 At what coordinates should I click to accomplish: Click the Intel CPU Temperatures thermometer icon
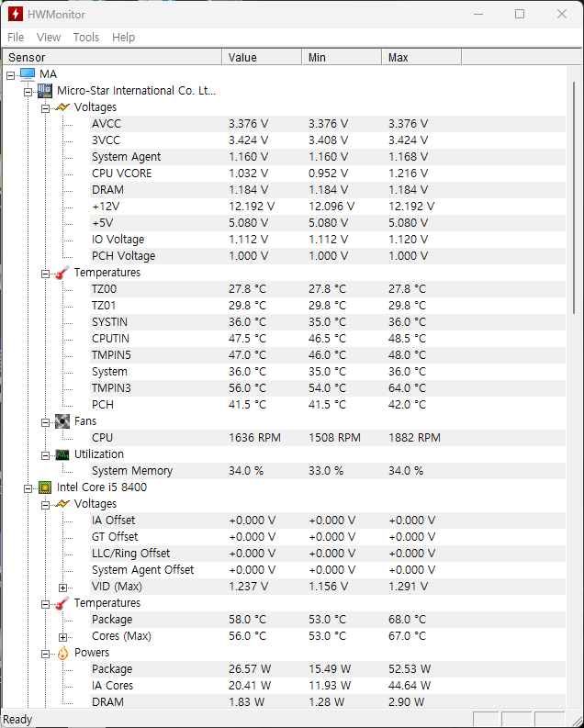(62, 603)
